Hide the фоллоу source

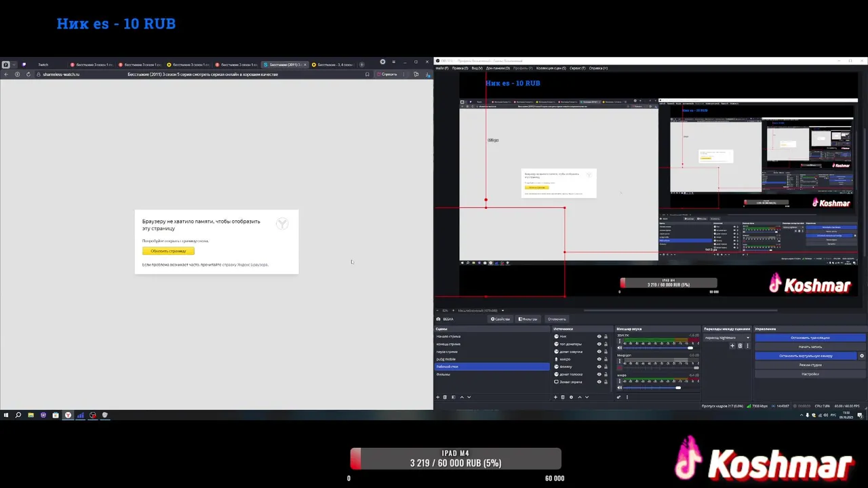pos(599,367)
